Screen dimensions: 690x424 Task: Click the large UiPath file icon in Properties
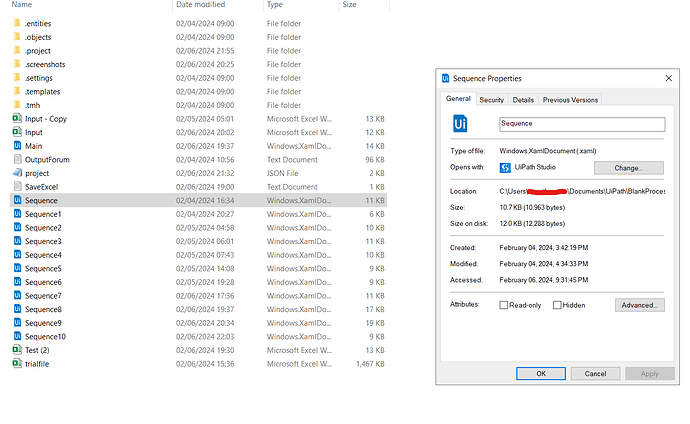tap(460, 124)
